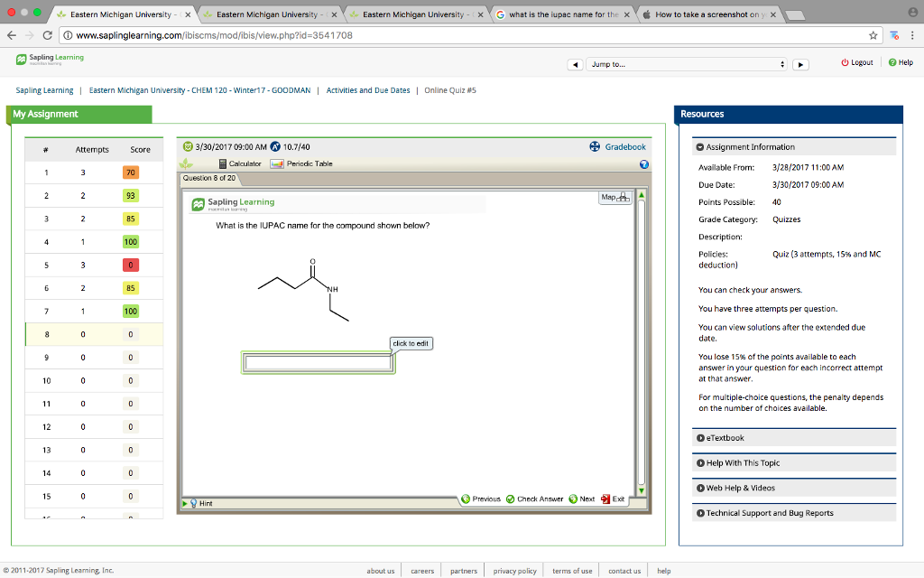Select question 2 row with score 93
Image resolution: width=924 pixels, height=578 pixels.
(x=94, y=195)
